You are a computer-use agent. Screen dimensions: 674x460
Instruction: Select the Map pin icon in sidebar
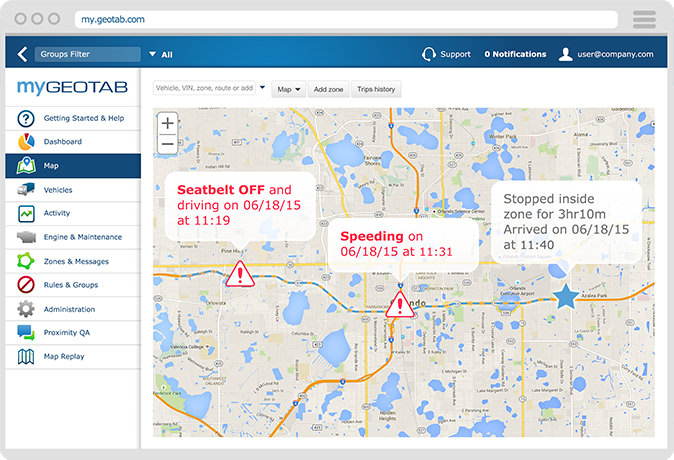click(26, 166)
